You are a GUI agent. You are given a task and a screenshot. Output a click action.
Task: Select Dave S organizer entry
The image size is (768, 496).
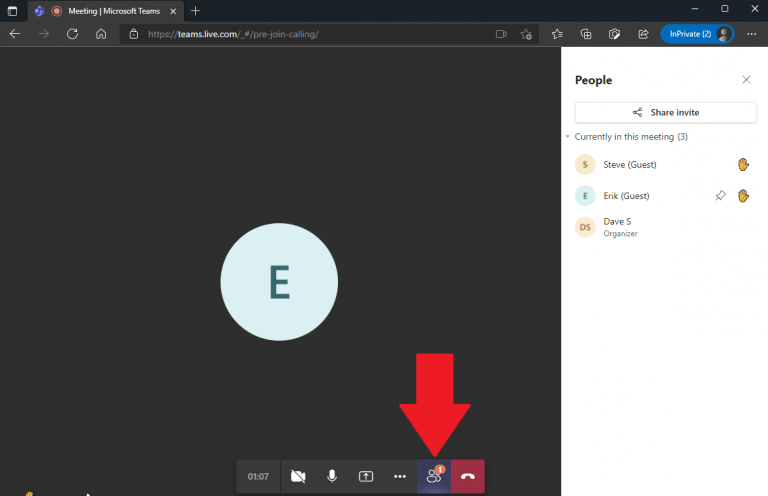pos(664,227)
